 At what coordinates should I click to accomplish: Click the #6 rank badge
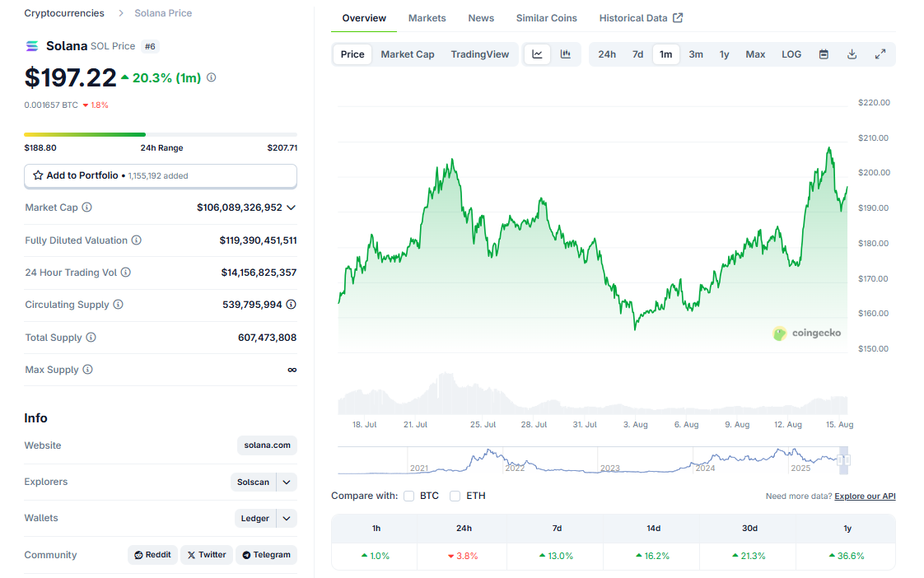pos(150,46)
